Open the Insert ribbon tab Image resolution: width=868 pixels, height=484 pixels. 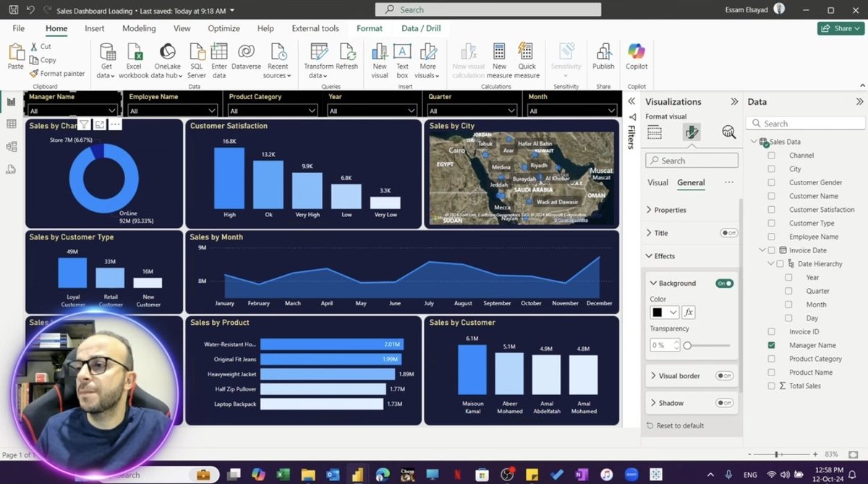click(x=95, y=28)
